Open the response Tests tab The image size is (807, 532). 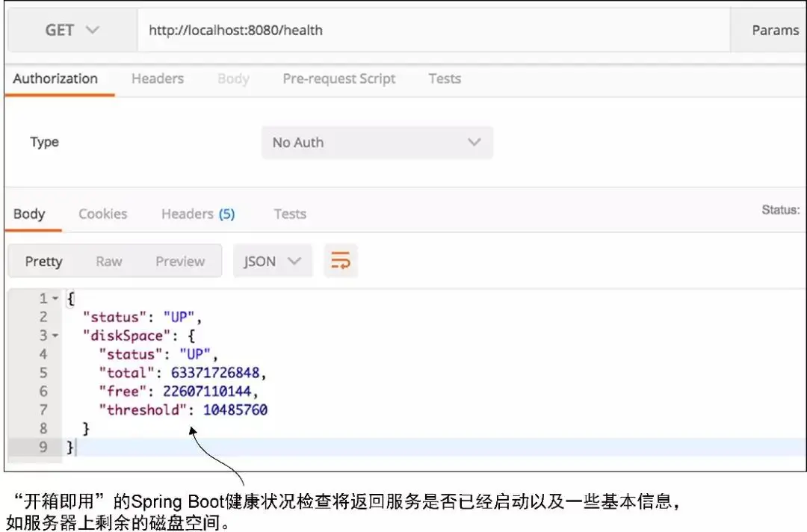(290, 214)
